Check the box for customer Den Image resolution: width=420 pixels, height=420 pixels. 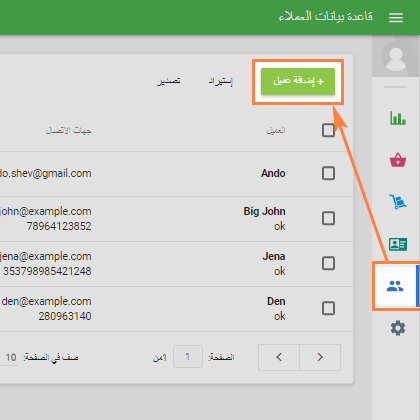tap(328, 308)
